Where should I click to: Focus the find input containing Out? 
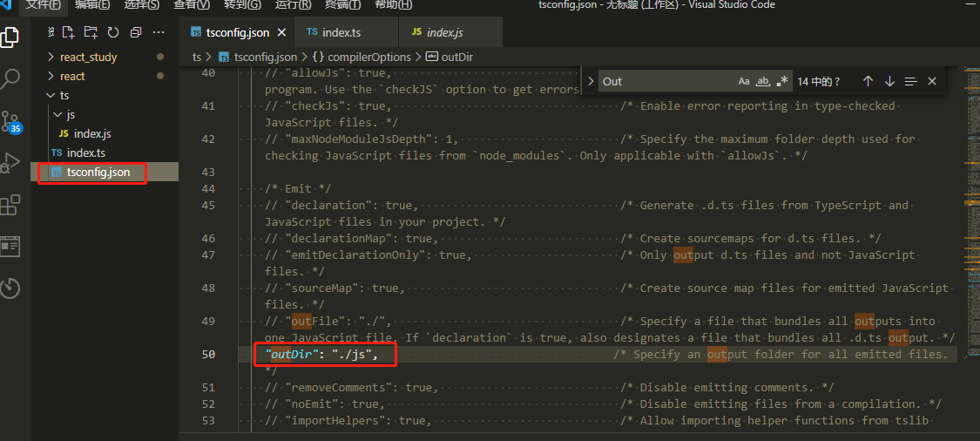[x=666, y=81]
